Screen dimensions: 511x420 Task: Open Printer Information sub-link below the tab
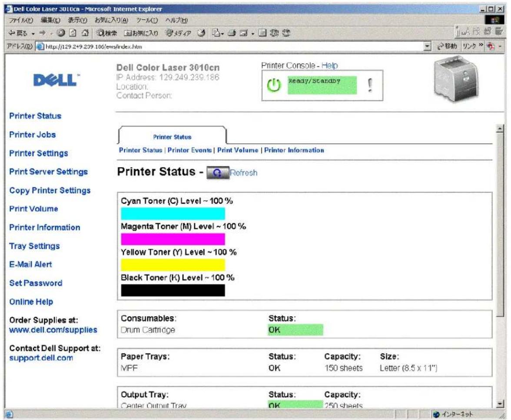pos(294,150)
